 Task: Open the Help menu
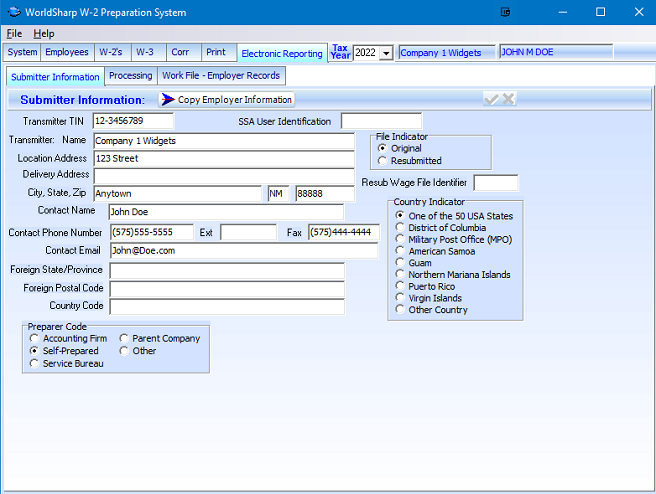pos(44,33)
